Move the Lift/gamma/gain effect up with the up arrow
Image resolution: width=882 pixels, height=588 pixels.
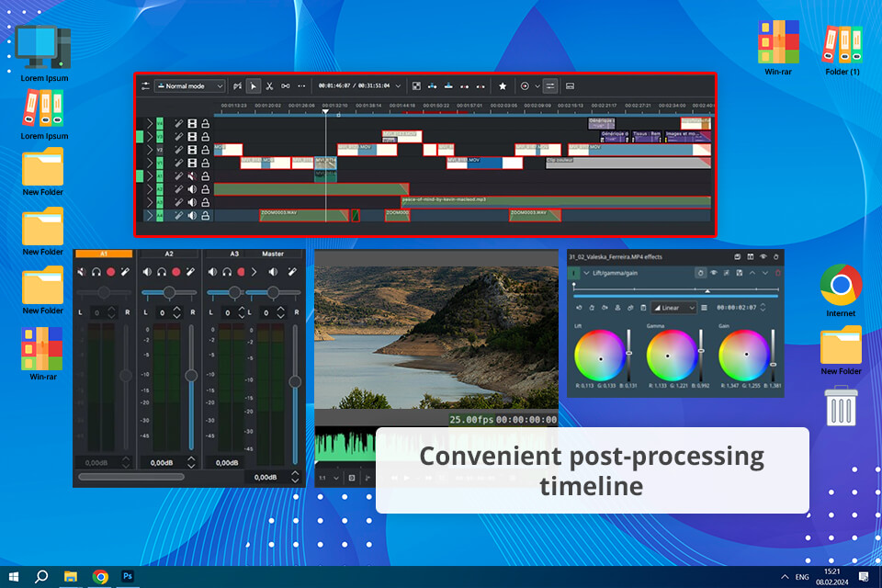coord(752,273)
